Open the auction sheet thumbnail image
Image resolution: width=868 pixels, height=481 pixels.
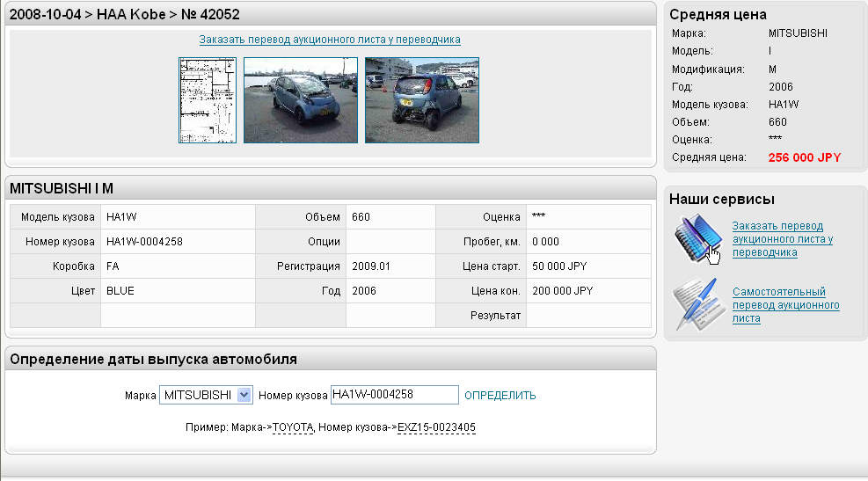[208, 100]
